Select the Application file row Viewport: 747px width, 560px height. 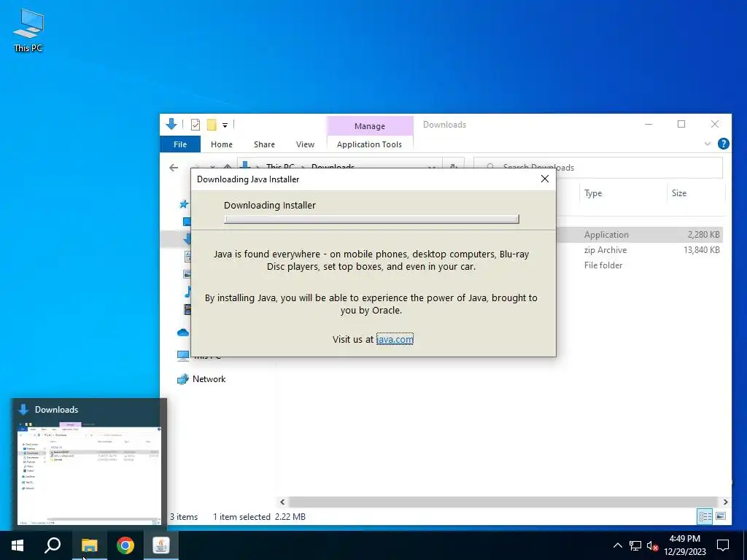(640, 235)
